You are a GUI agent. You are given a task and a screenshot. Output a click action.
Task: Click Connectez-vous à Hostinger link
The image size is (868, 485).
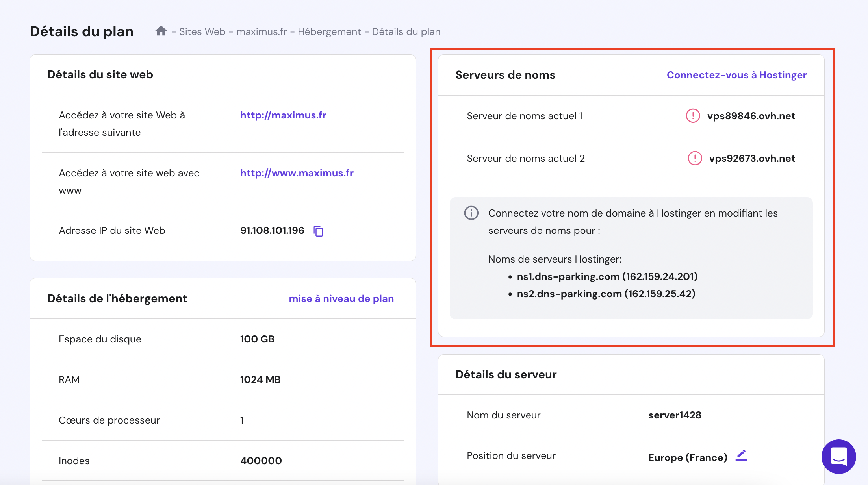[736, 75]
